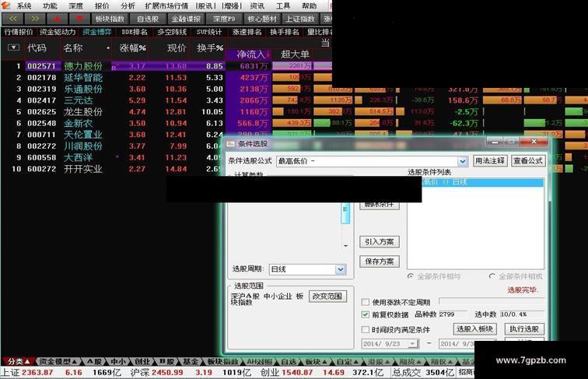
Task: Open the 板块指数 bottom tab
Action: (222, 361)
